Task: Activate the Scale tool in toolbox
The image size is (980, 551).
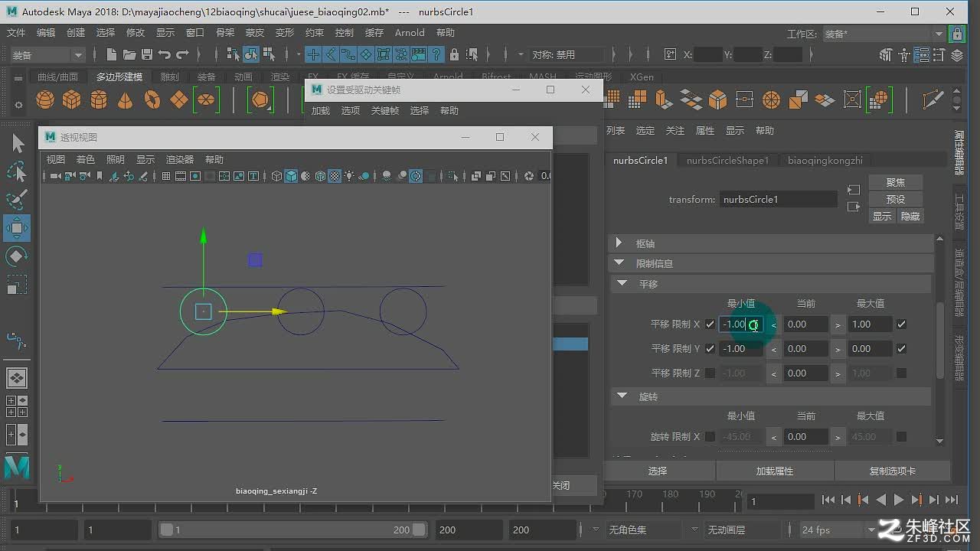Action: coord(17,285)
